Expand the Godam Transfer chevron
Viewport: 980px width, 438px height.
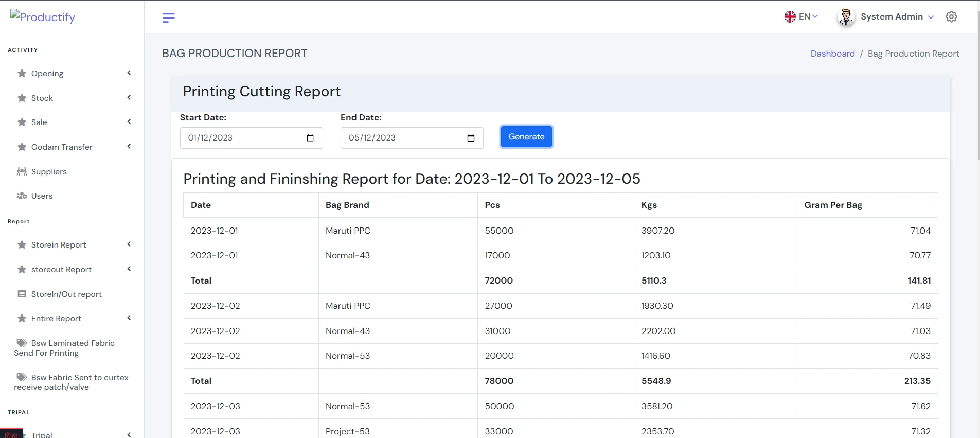point(129,146)
